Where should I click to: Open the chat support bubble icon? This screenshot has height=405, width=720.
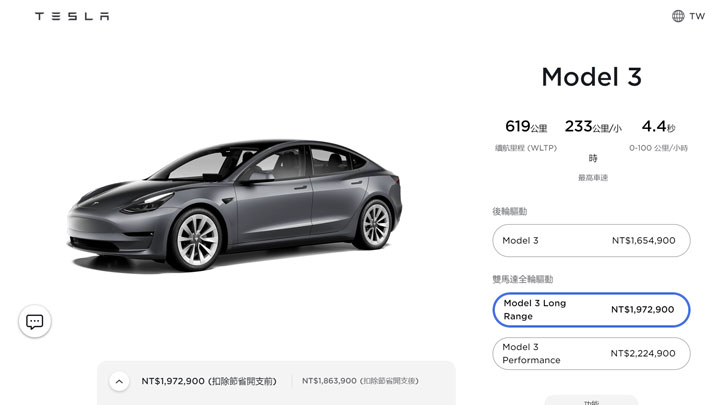pos(35,321)
